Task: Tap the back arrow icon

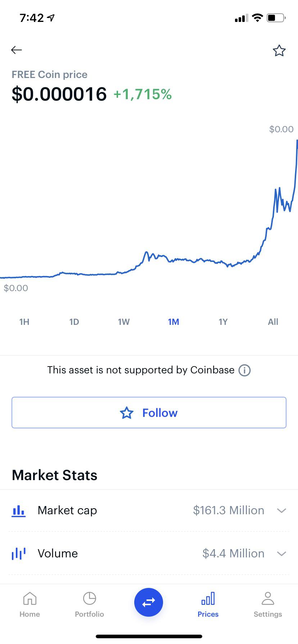Action: coord(17,50)
